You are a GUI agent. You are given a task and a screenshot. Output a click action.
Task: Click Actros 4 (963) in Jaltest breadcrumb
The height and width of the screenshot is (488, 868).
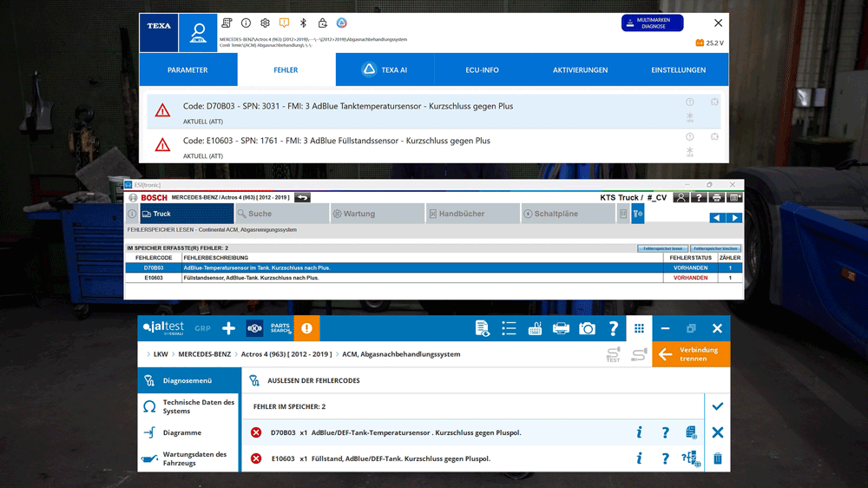(286, 354)
